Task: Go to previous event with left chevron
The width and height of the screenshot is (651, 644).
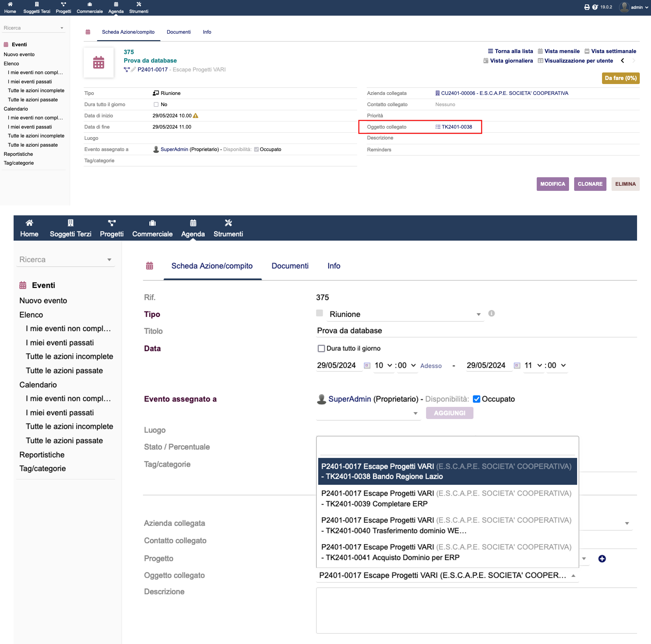Action: pos(622,61)
